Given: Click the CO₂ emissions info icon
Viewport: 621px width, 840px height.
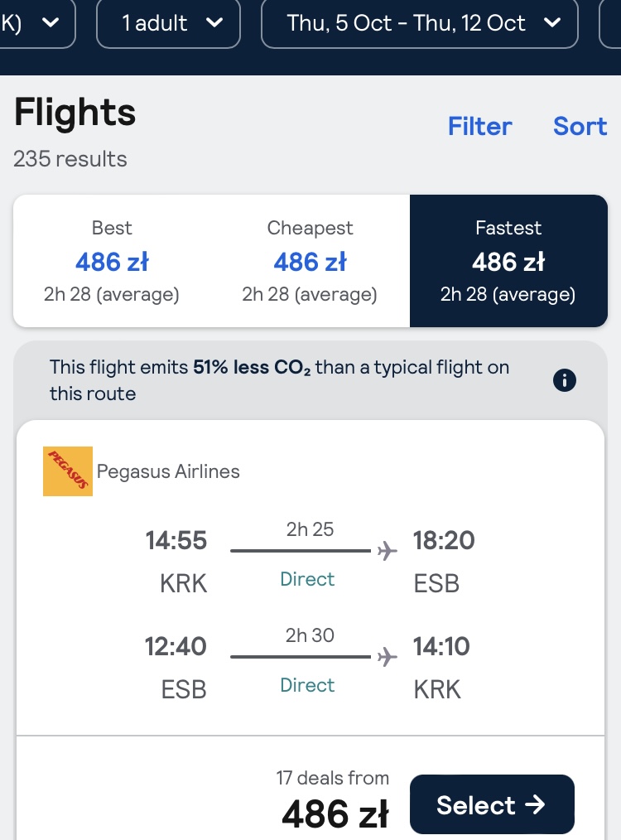Looking at the screenshot, I should pos(564,380).
